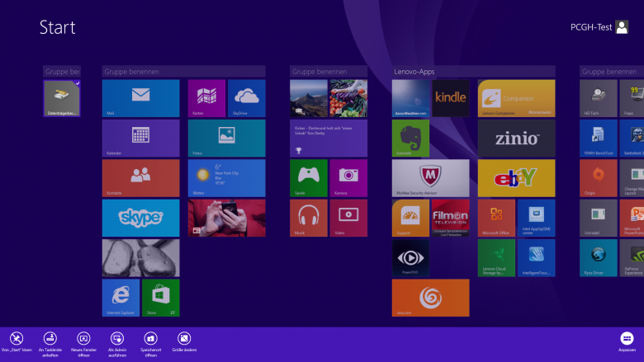Screen dimensions: 644x362
Task: Click 'An Taskleiste anheften' pin icon
Action: click(50, 339)
